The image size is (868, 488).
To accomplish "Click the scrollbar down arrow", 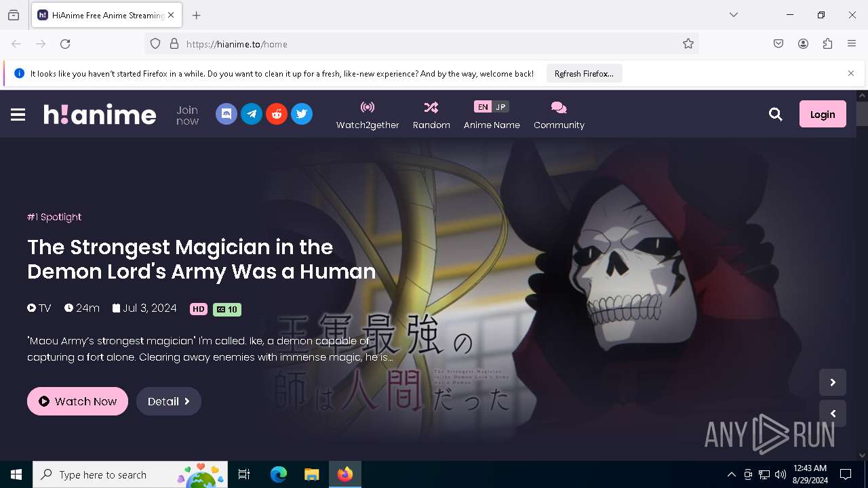I will [x=862, y=455].
